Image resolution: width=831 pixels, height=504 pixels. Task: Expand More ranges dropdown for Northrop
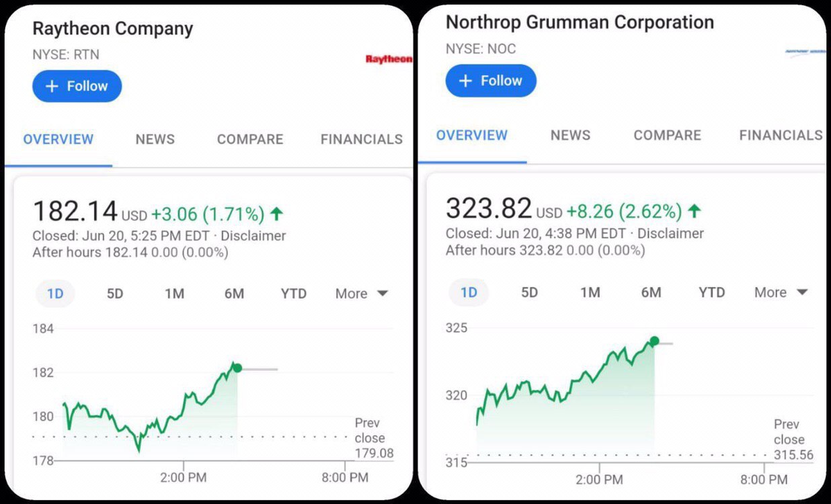click(781, 292)
